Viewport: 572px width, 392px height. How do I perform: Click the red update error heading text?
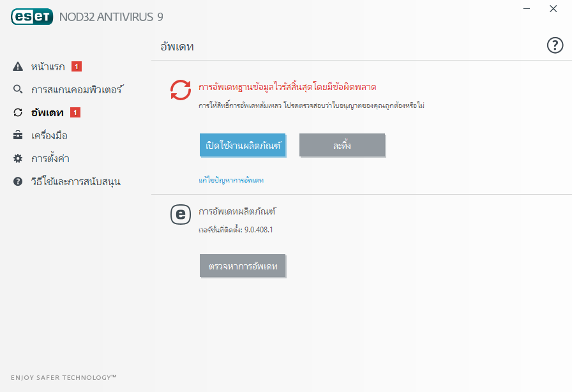[287, 87]
